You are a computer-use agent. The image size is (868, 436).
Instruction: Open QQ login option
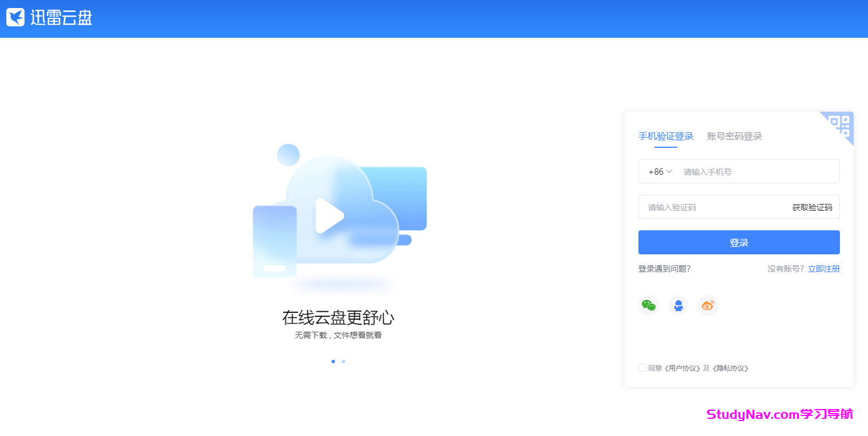678,305
